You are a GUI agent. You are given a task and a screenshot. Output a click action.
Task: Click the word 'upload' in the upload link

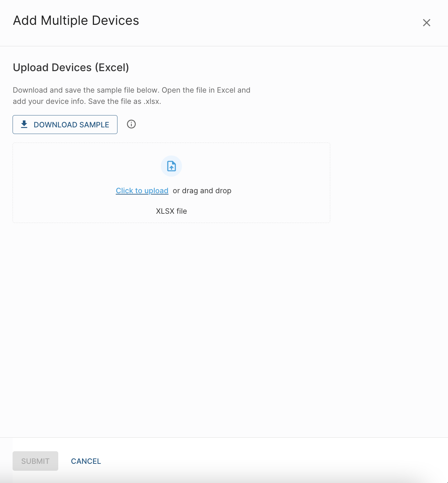(156, 191)
